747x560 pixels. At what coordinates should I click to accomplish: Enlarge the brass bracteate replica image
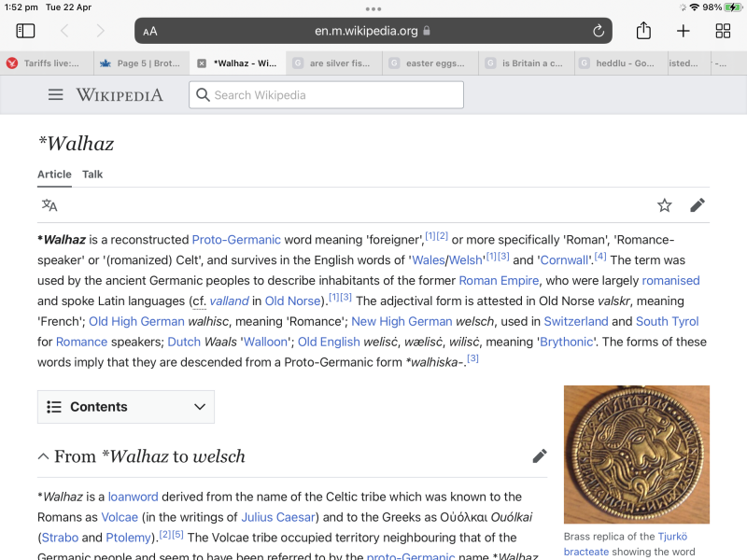[x=637, y=455]
